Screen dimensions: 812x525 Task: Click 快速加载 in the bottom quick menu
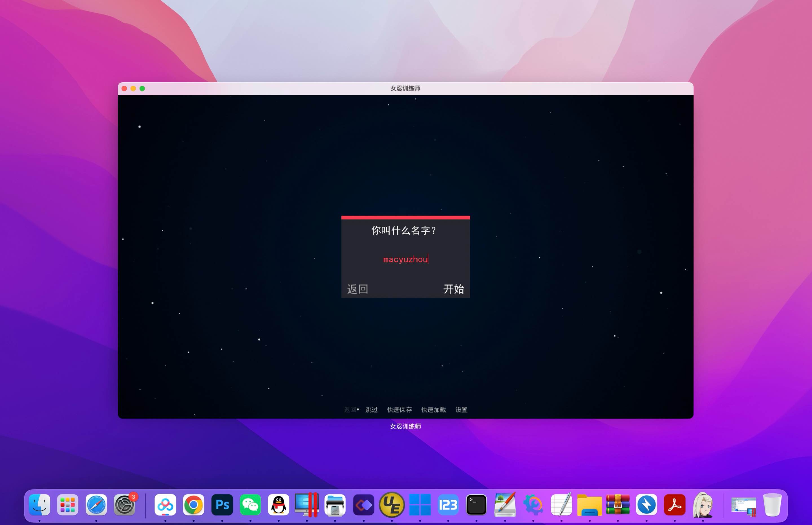tap(434, 409)
